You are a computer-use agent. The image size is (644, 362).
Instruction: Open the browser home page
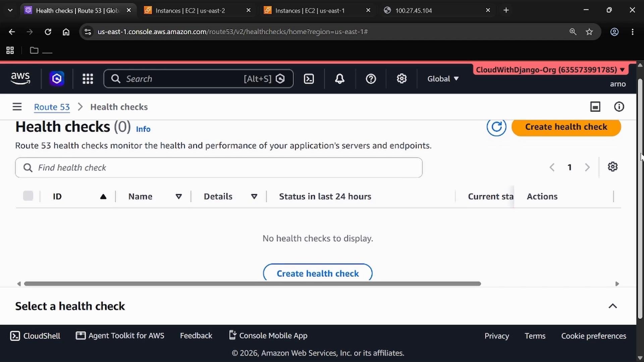66,32
